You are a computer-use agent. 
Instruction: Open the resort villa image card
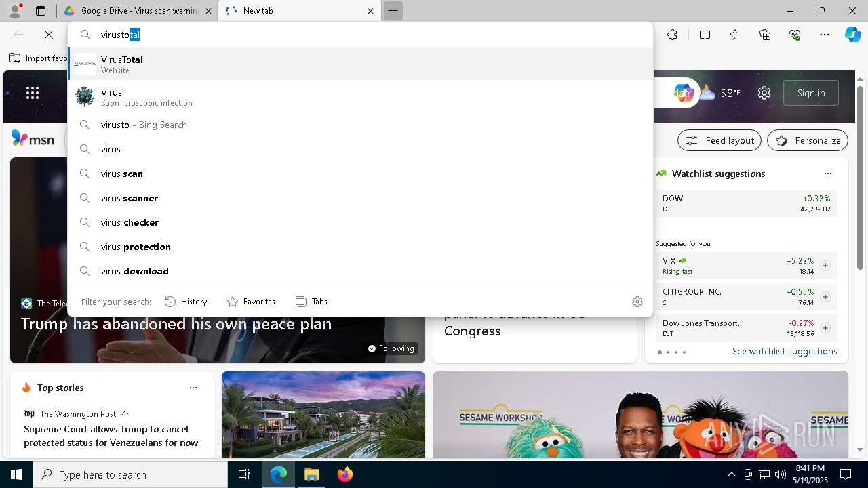(x=323, y=415)
